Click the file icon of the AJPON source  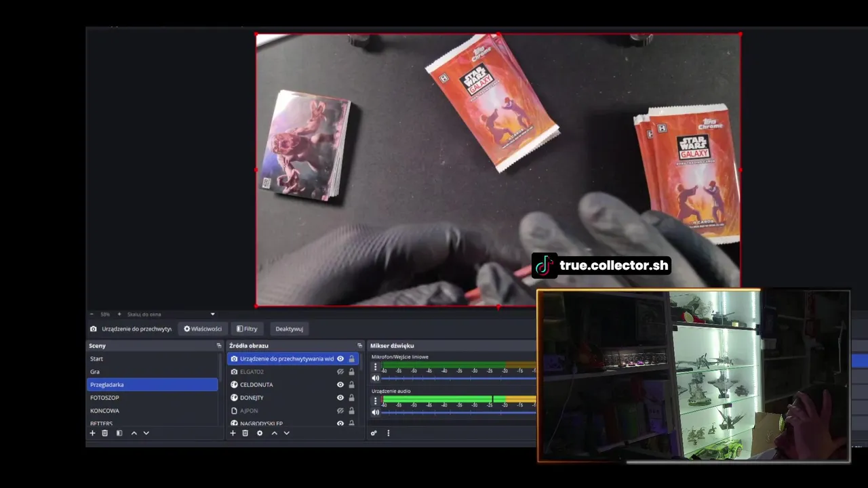point(234,411)
